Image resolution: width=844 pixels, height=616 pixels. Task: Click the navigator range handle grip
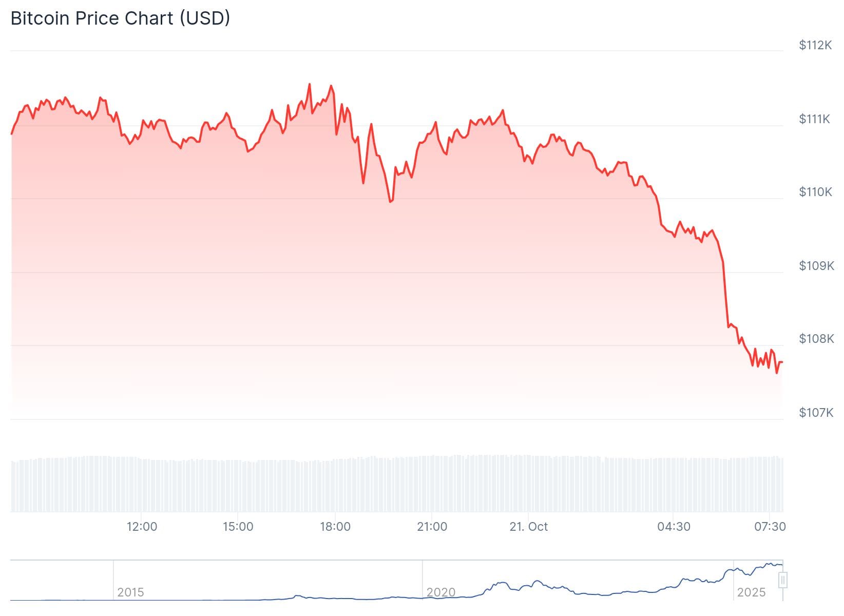tap(783, 581)
